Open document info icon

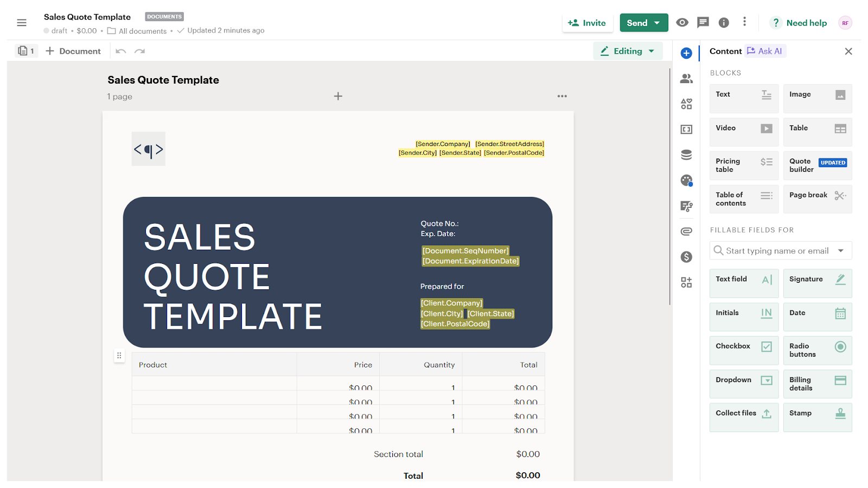coord(724,22)
